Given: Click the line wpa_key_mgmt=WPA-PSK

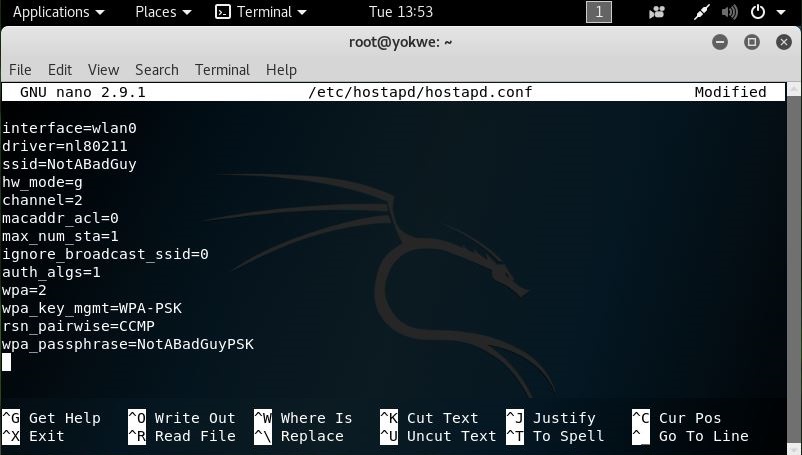Looking at the screenshot, I should [92, 308].
